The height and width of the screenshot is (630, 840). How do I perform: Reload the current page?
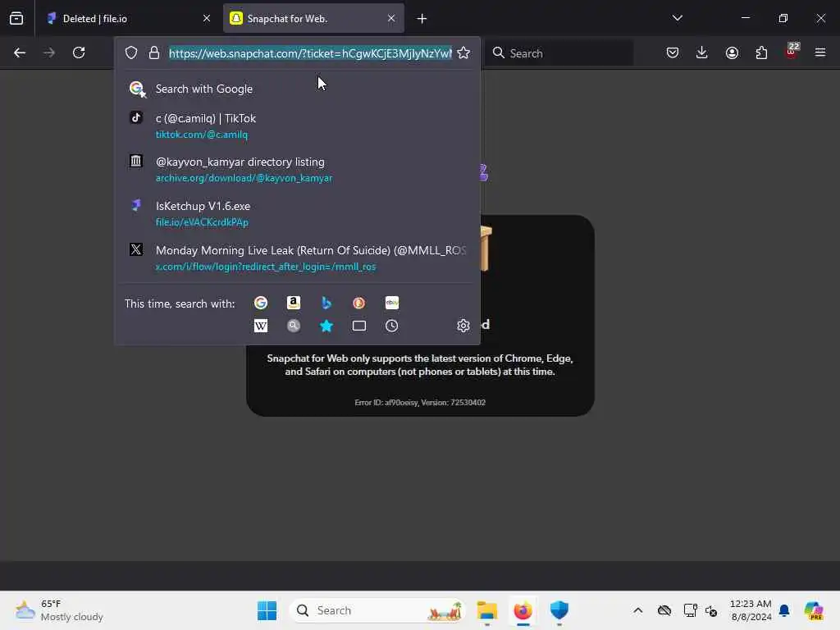pyautogui.click(x=79, y=52)
